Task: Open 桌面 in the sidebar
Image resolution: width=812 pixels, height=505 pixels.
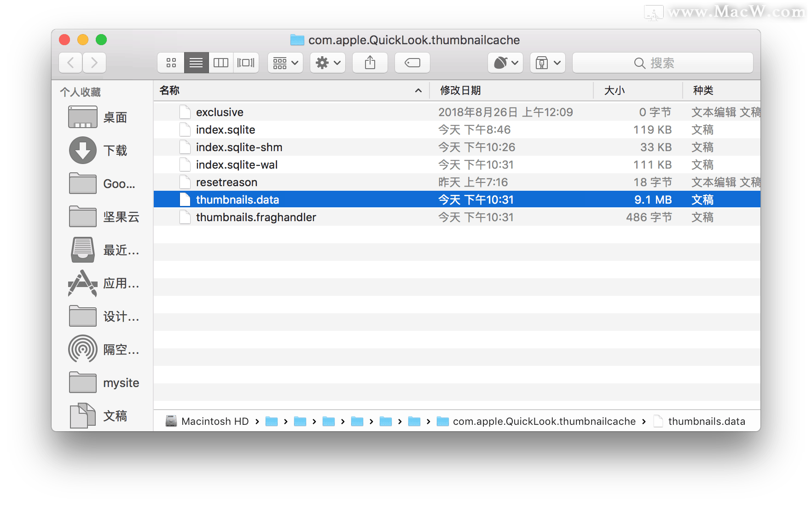Action: (x=101, y=117)
